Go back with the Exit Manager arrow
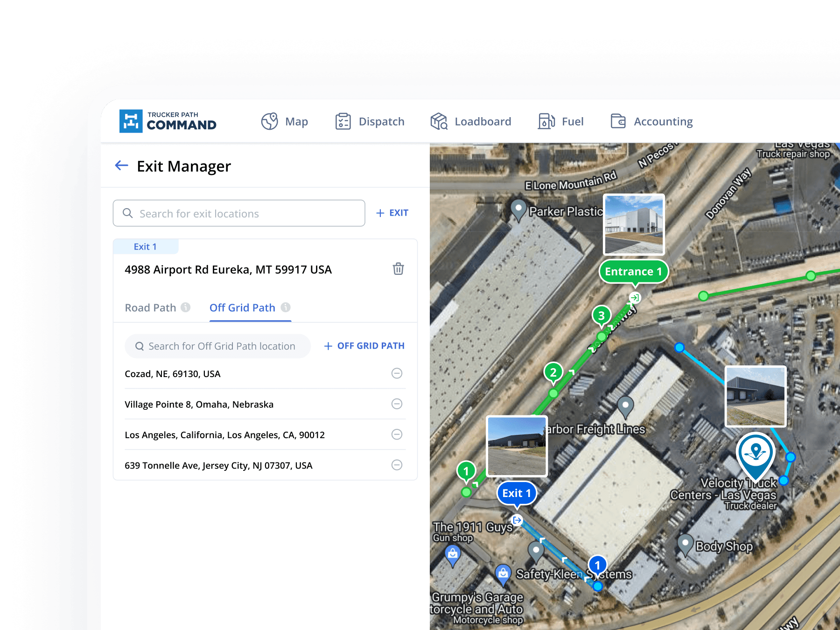840x630 pixels. (x=122, y=165)
